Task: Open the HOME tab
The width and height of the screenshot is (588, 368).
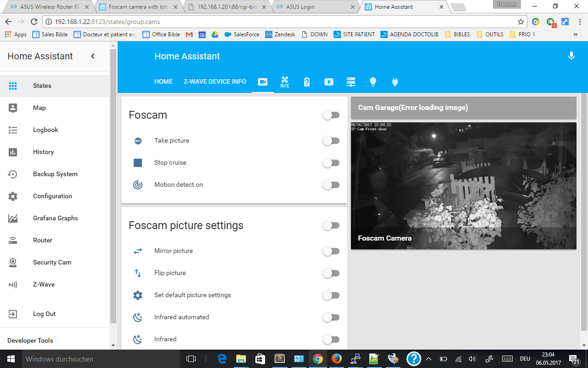Action: coord(163,81)
